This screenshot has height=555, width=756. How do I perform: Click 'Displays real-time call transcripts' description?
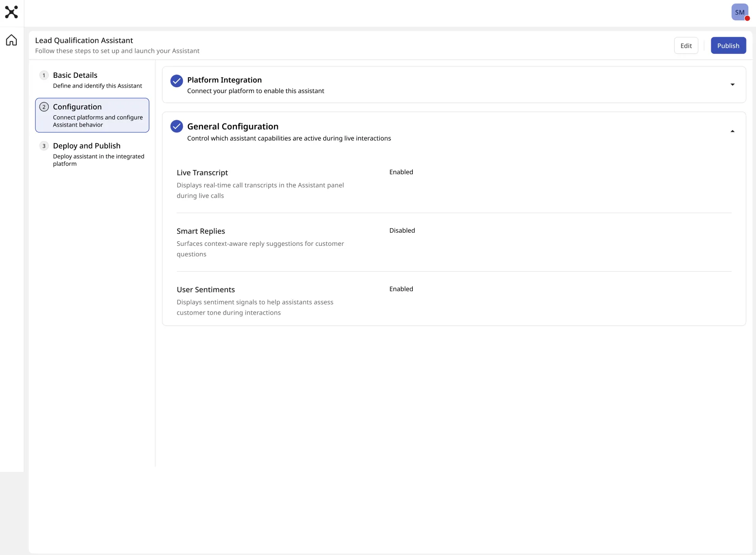[260, 190]
